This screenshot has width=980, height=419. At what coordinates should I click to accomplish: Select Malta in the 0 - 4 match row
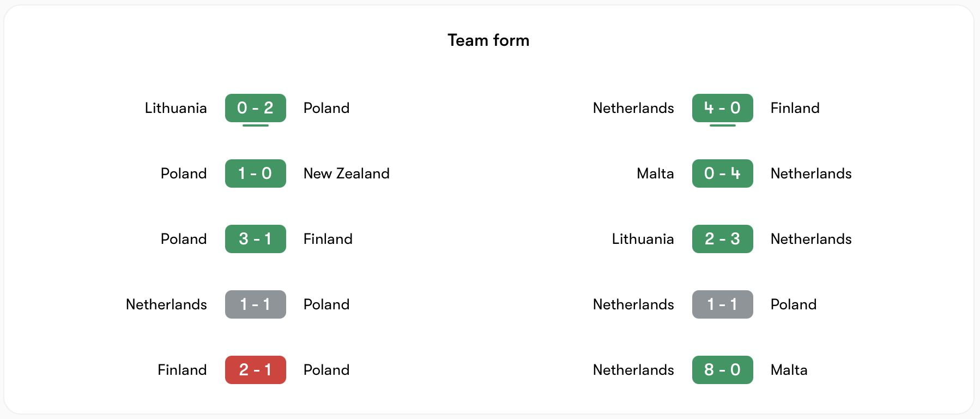[x=655, y=173]
